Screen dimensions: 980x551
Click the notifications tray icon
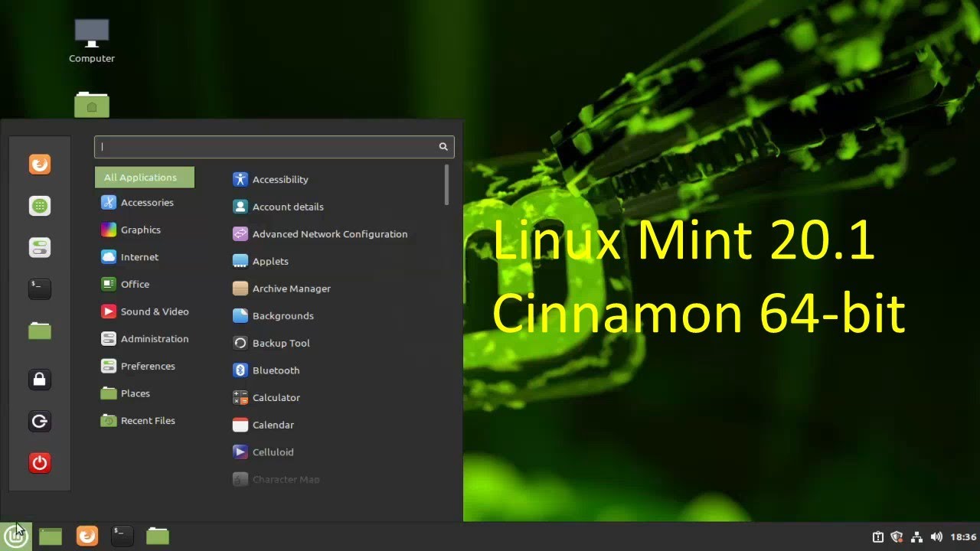point(878,537)
